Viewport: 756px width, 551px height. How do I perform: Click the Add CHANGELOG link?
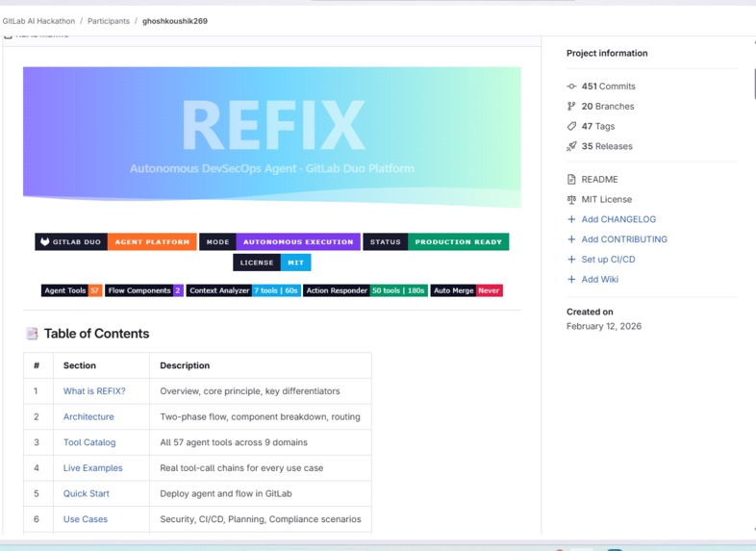pos(618,219)
